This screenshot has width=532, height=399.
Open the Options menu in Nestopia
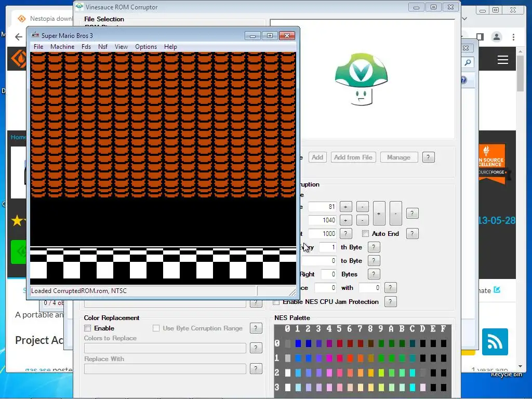146,46
